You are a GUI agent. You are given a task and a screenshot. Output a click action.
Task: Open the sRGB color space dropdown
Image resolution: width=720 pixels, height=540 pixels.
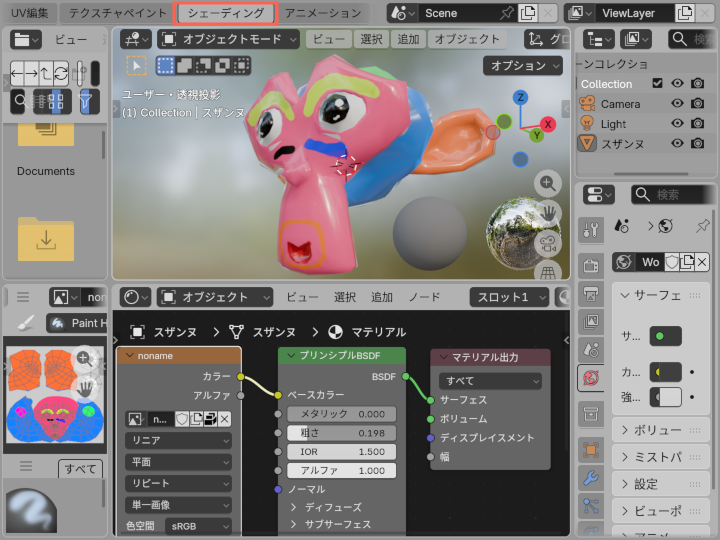pos(198,526)
